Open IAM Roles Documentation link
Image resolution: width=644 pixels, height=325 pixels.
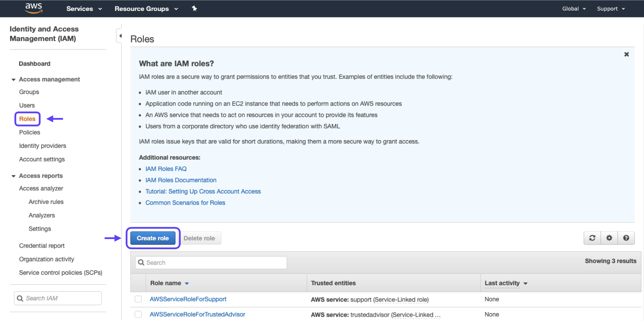coord(181,180)
